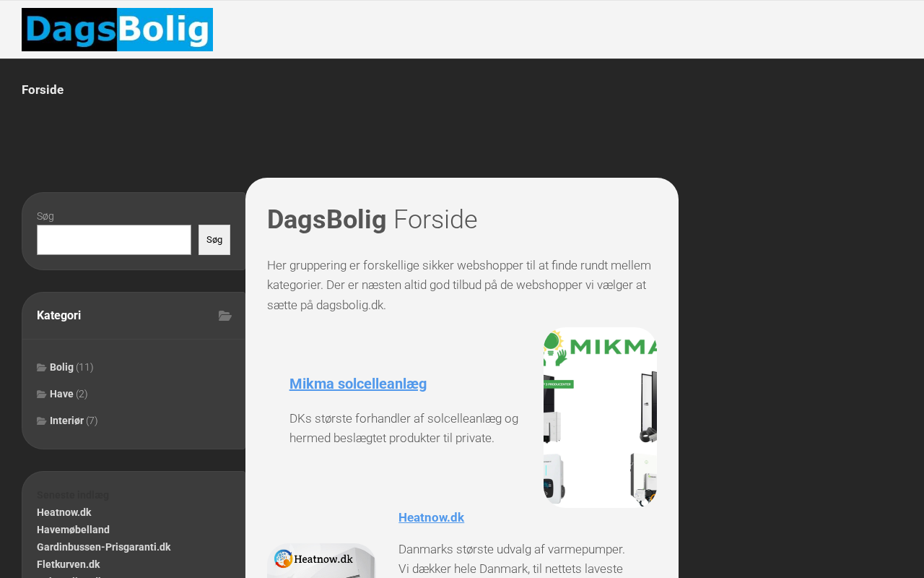Click the folder icon next to Bolig

42,368
